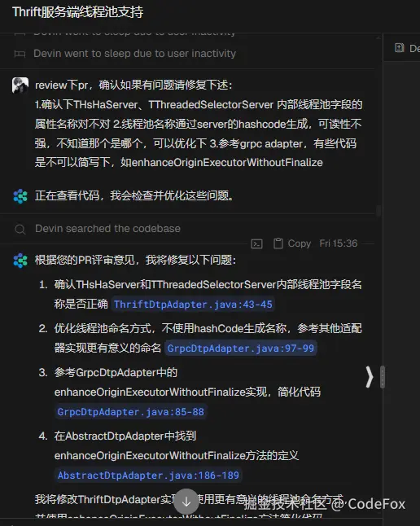Viewport: 420px width, 526px height.
Task: Open AbstractDtpAdapter.java:186-189 code reference
Action: click(148, 475)
